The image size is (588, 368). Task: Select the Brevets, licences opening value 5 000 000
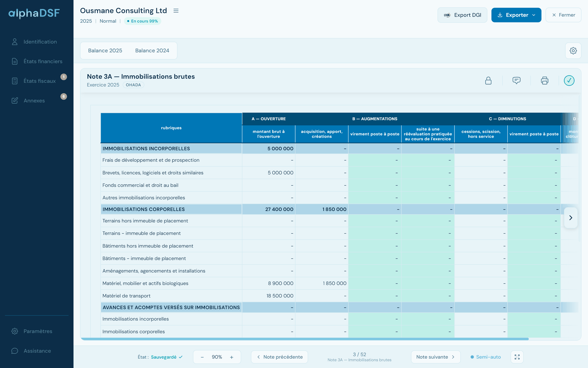click(x=269, y=173)
